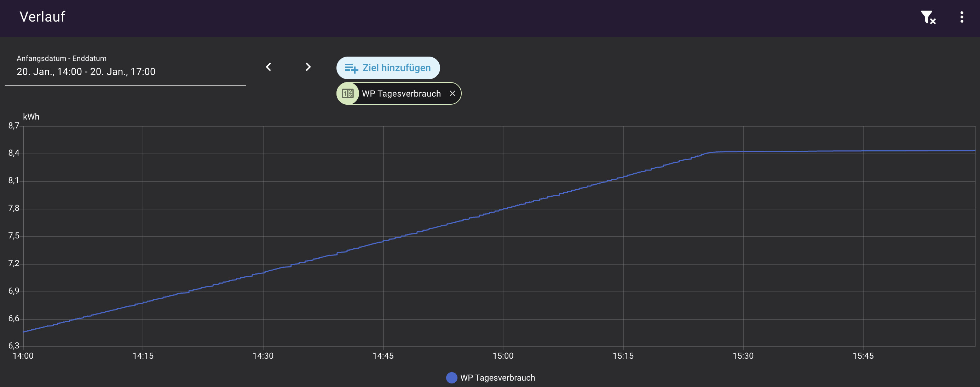Click the list-plus icon in Ziel hinzufügen
The width and height of the screenshot is (980, 387).
[351, 68]
